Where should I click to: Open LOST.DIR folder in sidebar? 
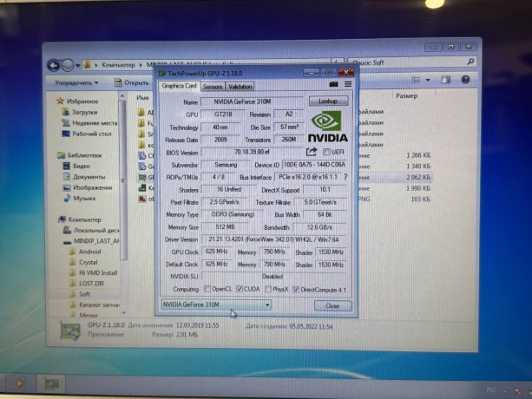pos(87,284)
